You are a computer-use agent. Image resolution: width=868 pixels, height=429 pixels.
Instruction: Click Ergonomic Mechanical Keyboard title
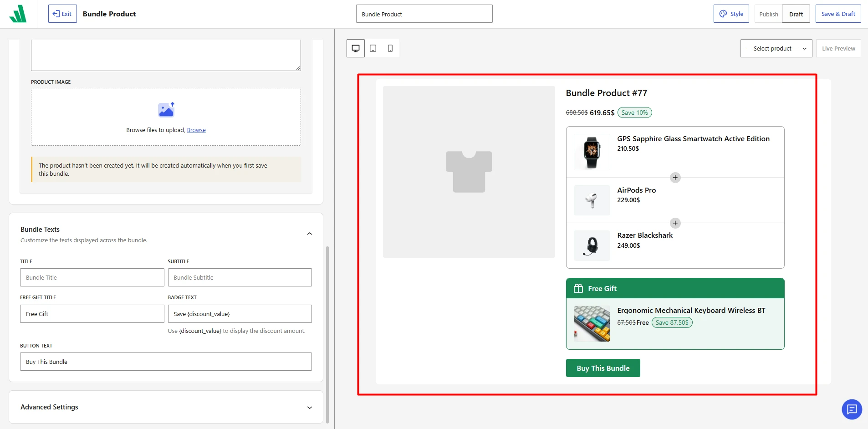(x=691, y=311)
